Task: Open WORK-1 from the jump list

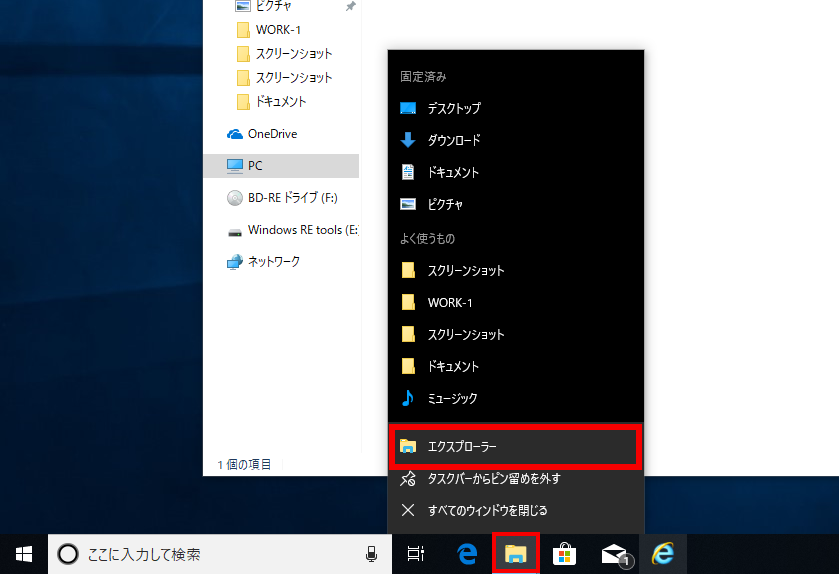Action: (515, 302)
